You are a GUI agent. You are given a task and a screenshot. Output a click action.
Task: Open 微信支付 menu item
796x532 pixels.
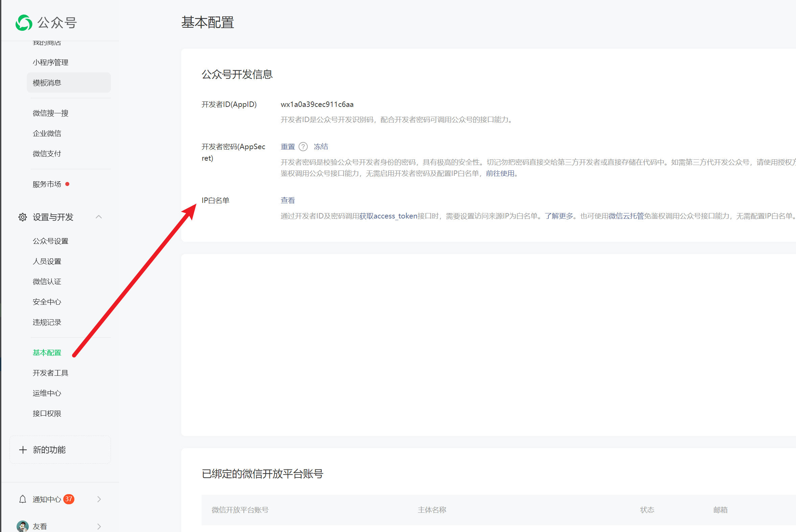coord(47,154)
